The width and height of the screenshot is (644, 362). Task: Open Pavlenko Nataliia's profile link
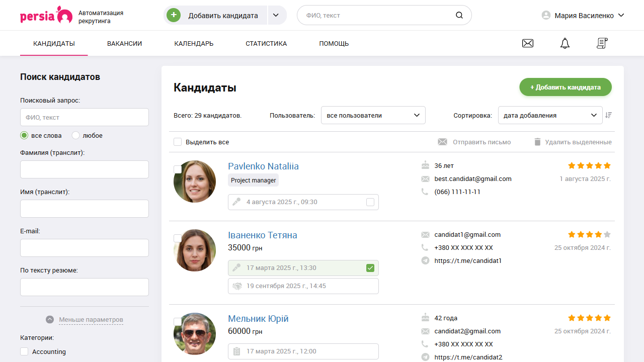(x=263, y=166)
